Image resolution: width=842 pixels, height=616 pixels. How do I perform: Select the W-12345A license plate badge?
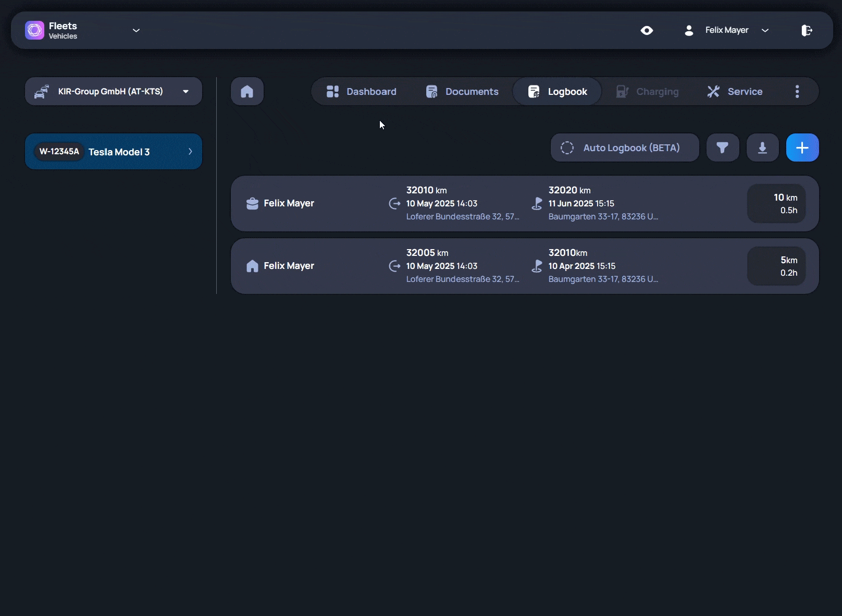click(59, 152)
